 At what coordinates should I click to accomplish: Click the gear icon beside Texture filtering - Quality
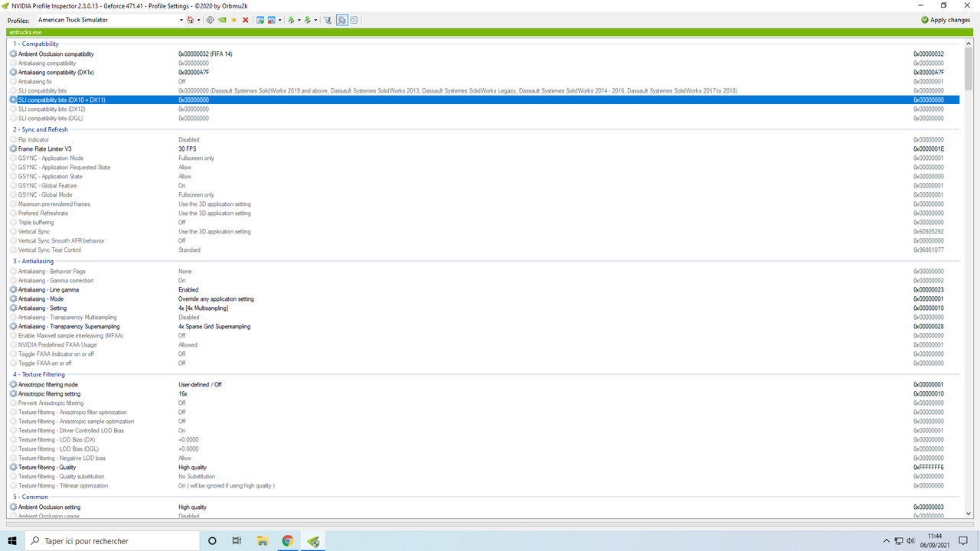point(13,468)
